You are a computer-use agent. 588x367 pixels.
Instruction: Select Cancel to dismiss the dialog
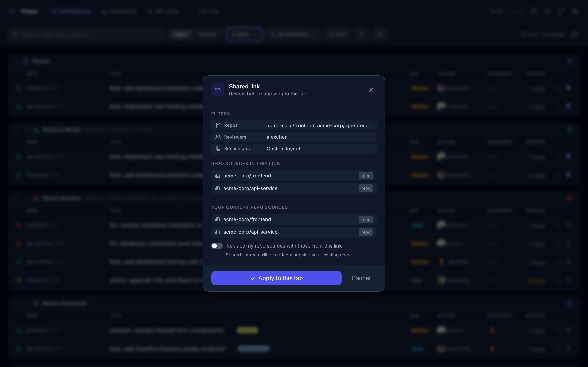click(x=361, y=278)
